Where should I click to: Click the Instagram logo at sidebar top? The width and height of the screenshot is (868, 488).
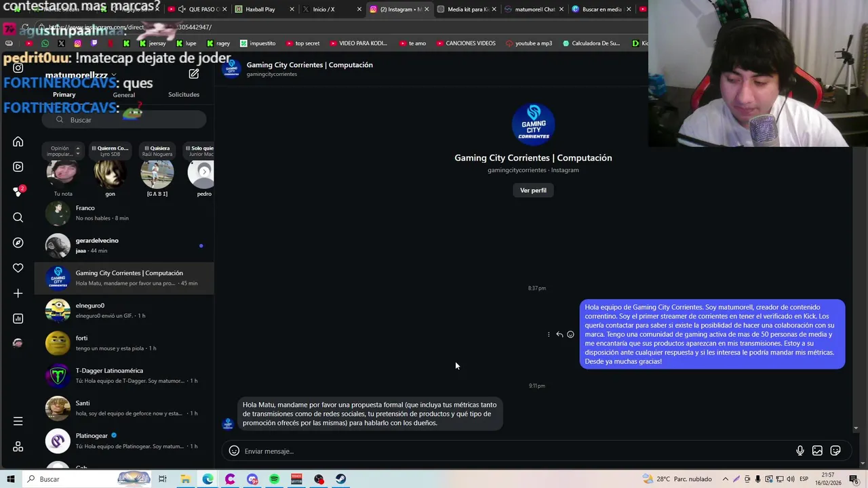point(18,68)
